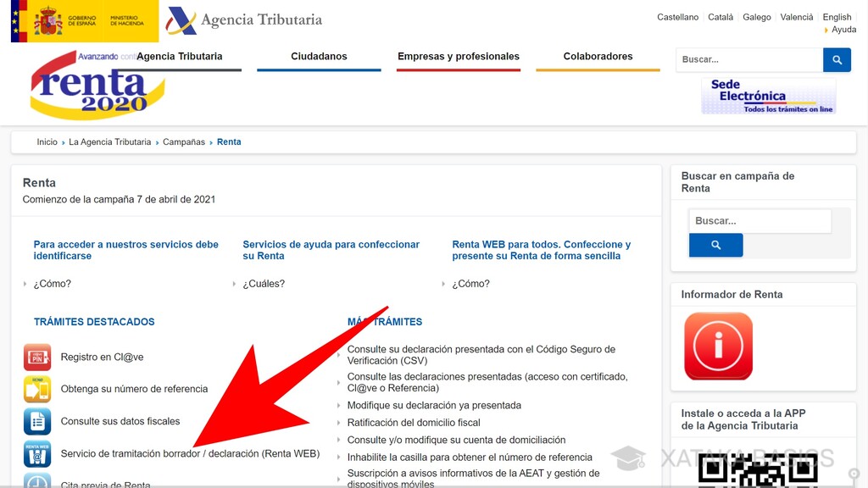Open Modifique su declaración ya presentada link
The width and height of the screenshot is (868, 488).
tap(434, 406)
